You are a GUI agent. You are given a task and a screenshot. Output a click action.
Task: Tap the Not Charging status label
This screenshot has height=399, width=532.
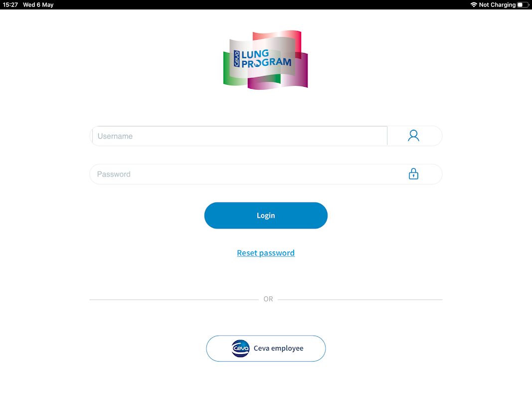(497, 5)
